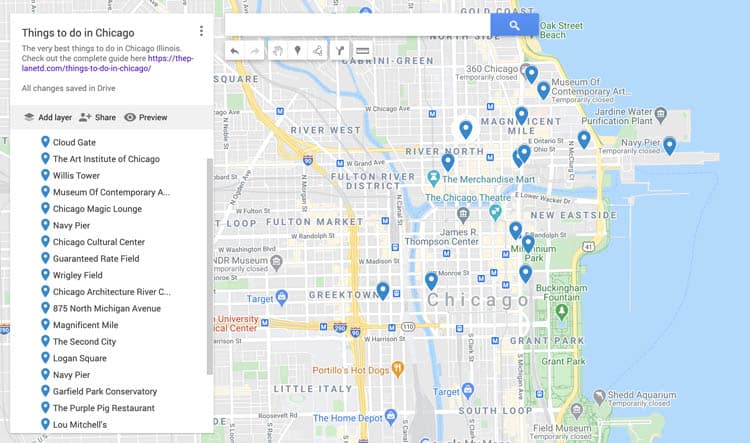Click the undo arrow in map toolbar
The image size is (750, 443).
(234, 51)
